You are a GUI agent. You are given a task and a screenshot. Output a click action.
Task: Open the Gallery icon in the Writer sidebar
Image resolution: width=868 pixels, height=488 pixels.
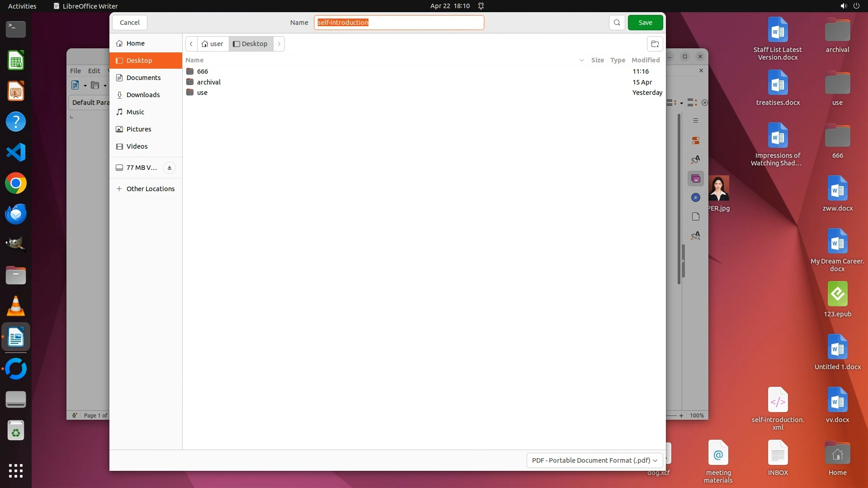(696, 179)
